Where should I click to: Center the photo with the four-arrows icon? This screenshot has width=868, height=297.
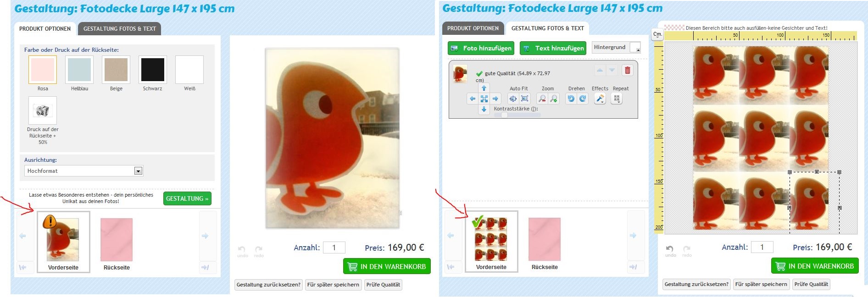484,99
